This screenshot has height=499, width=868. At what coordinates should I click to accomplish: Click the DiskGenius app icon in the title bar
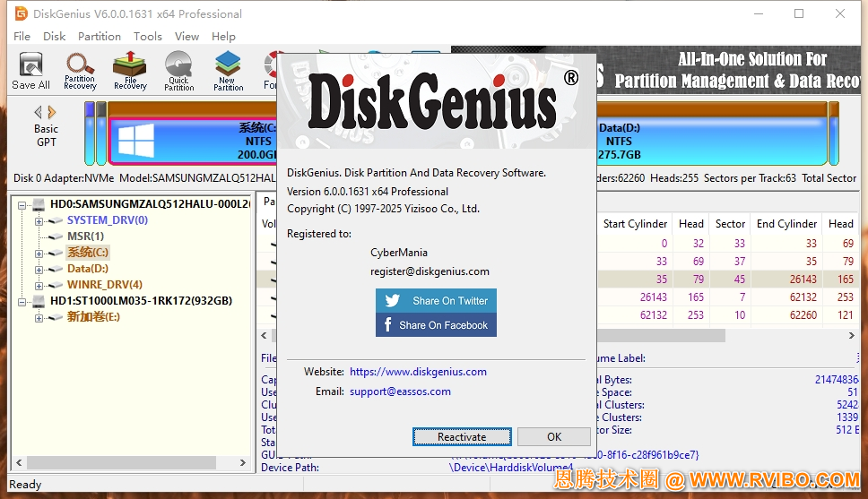point(21,13)
